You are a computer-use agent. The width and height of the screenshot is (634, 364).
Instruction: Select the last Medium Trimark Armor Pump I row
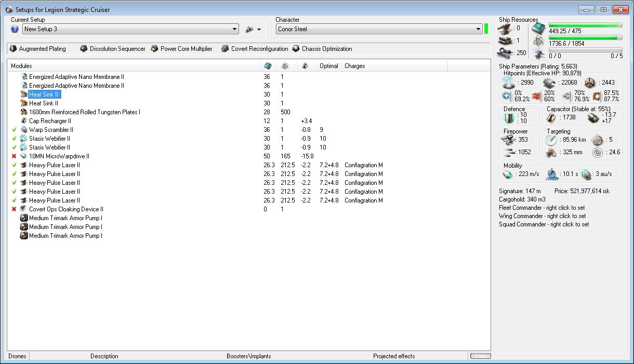click(248, 236)
